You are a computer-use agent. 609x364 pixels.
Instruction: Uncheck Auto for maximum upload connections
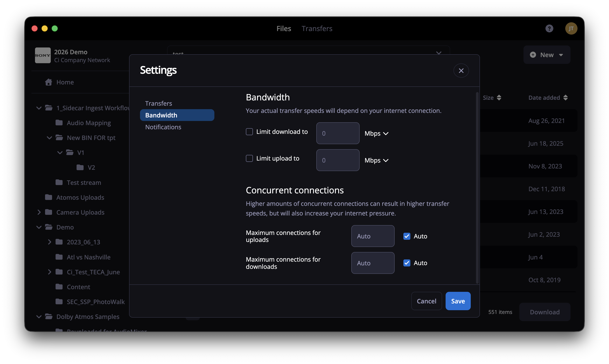tap(407, 236)
